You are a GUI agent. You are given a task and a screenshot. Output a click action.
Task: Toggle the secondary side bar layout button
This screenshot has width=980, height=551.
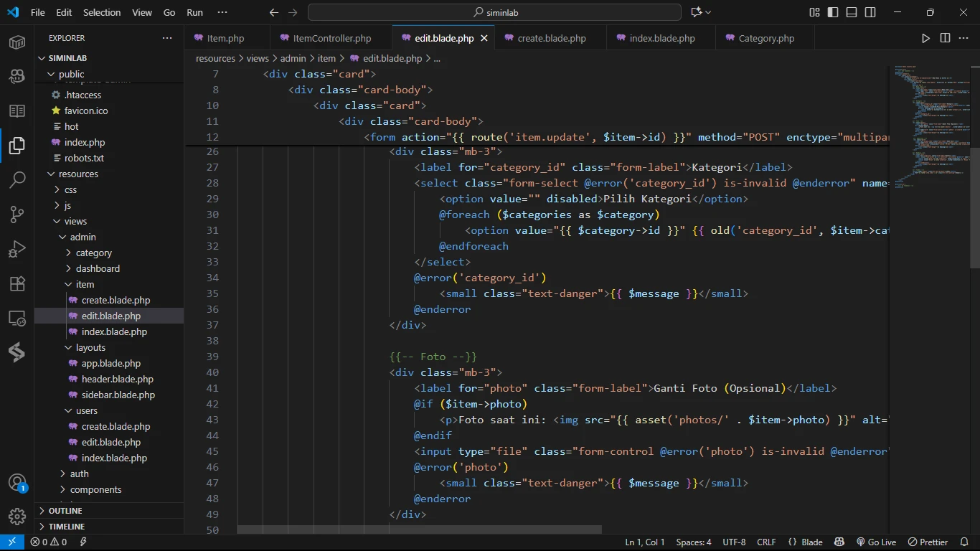(x=870, y=12)
